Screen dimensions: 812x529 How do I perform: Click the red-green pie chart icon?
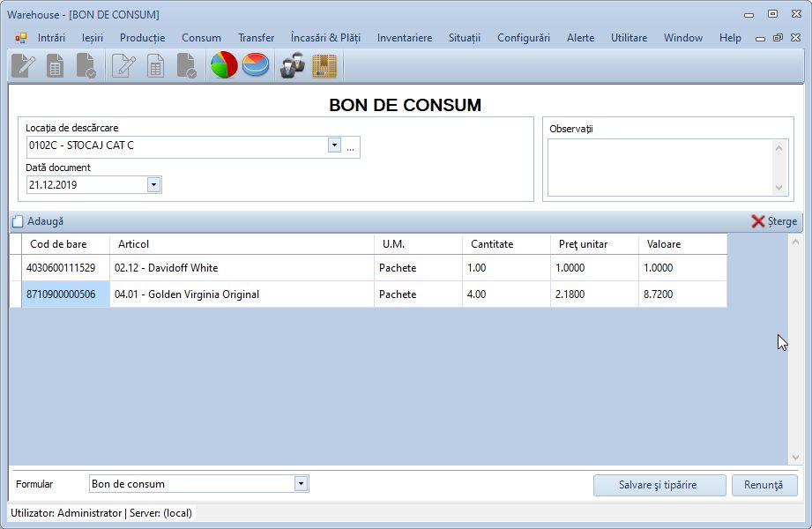click(224, 66)
